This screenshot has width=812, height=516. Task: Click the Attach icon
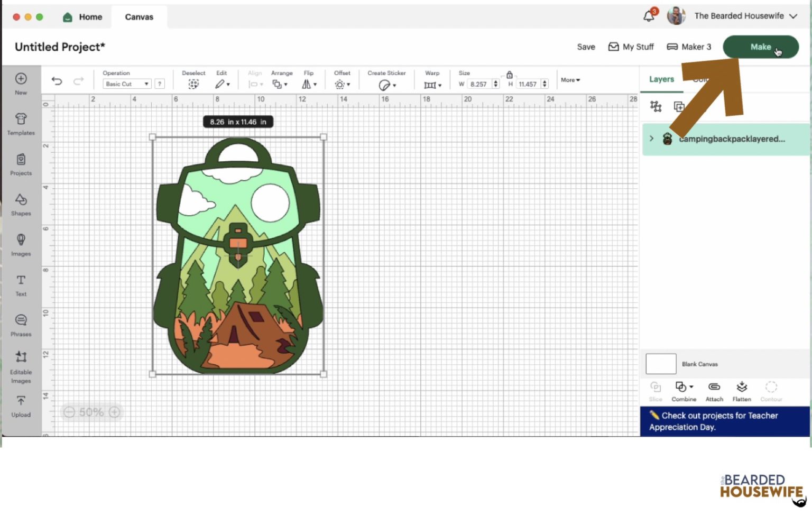coord(714,391)
